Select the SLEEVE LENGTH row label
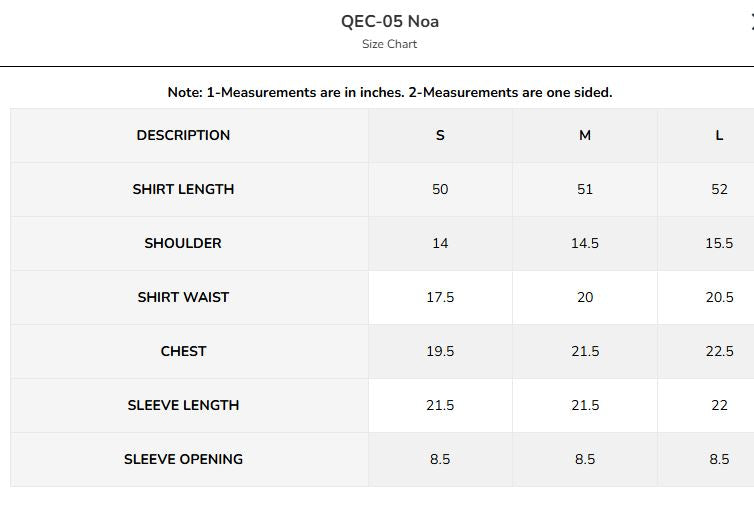 coord(183,405)
